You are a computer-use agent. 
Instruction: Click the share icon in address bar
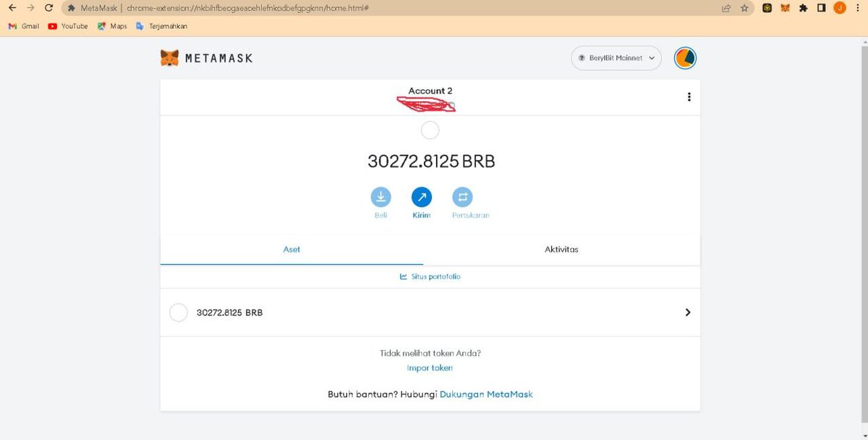726,8
